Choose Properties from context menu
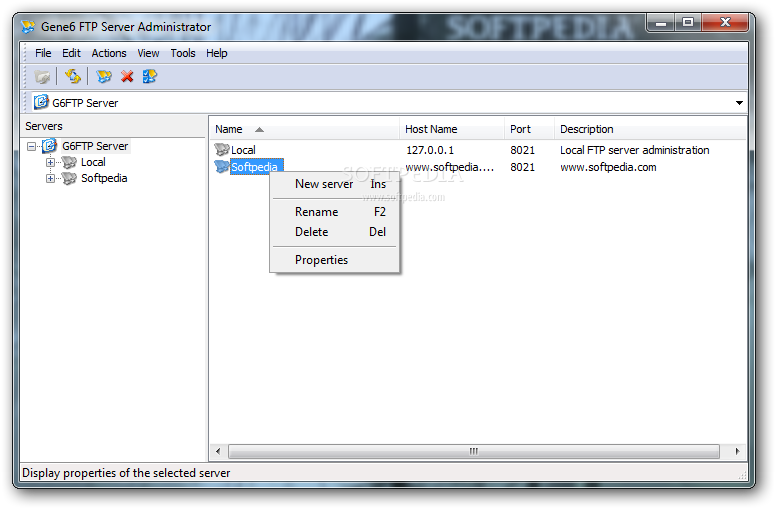 [x=335, y=260]
